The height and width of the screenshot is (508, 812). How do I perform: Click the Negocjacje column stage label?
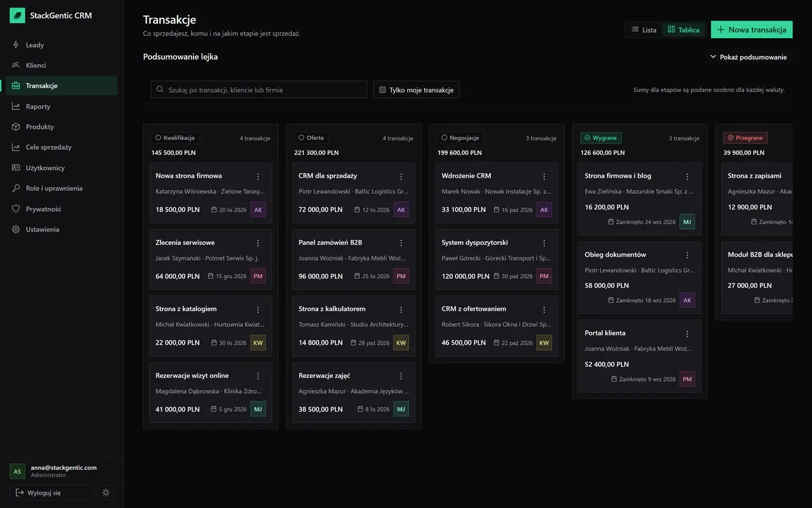click(x=460, y=138)
